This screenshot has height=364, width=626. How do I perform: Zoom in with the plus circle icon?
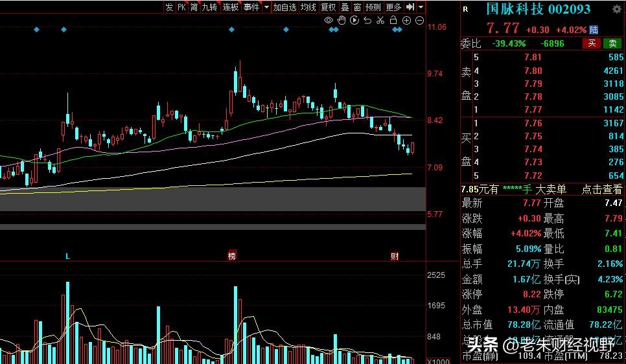(406, 20)
